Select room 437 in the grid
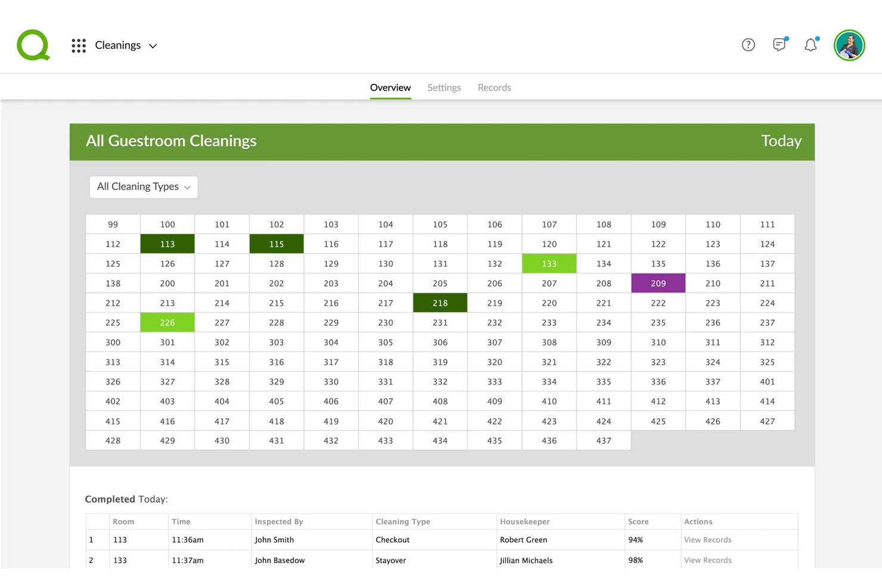 pos(604,440)
